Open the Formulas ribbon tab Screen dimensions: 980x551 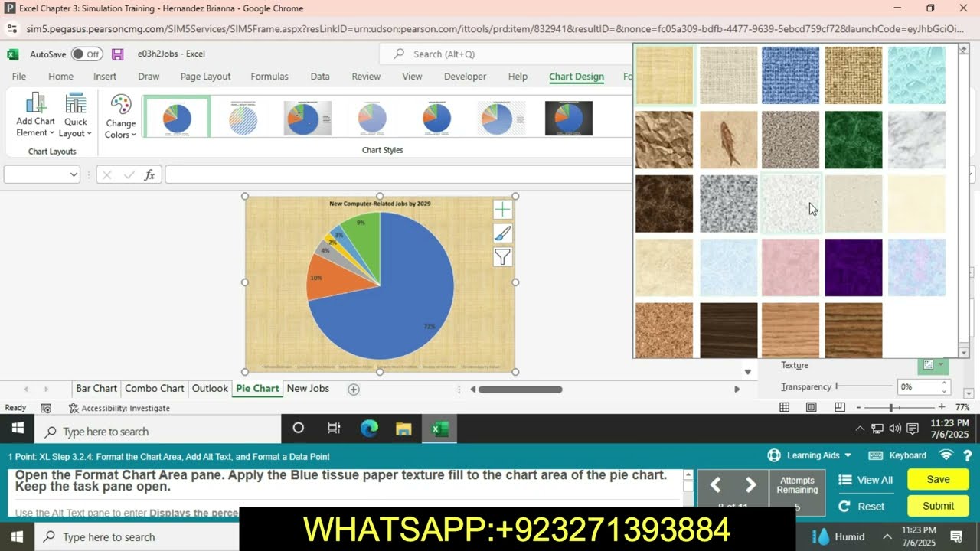pos(269,77)
